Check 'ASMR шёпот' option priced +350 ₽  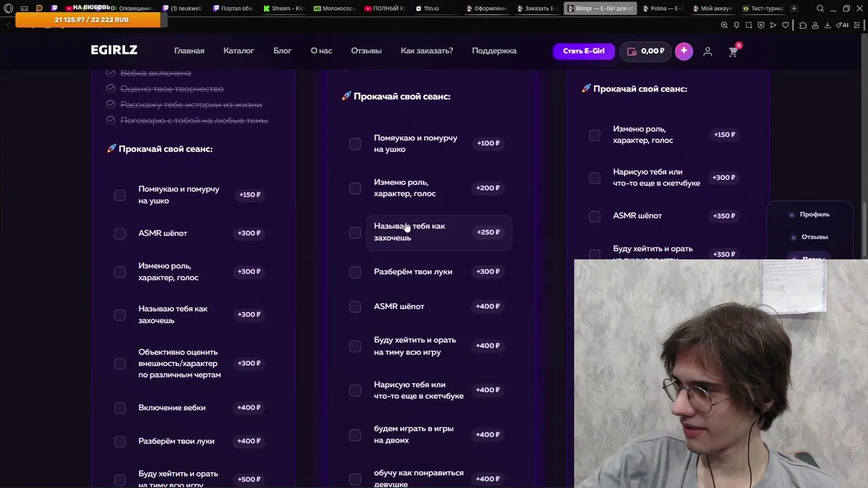coord(595,216)
